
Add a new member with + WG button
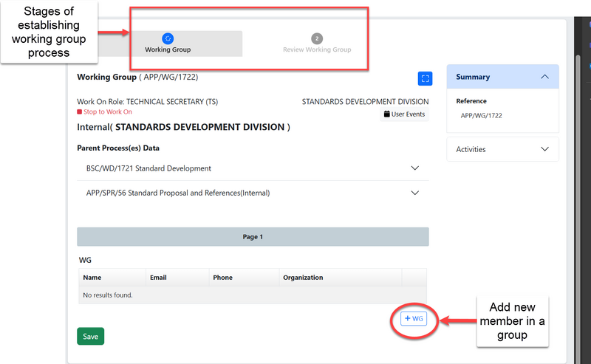click(414, 318)
